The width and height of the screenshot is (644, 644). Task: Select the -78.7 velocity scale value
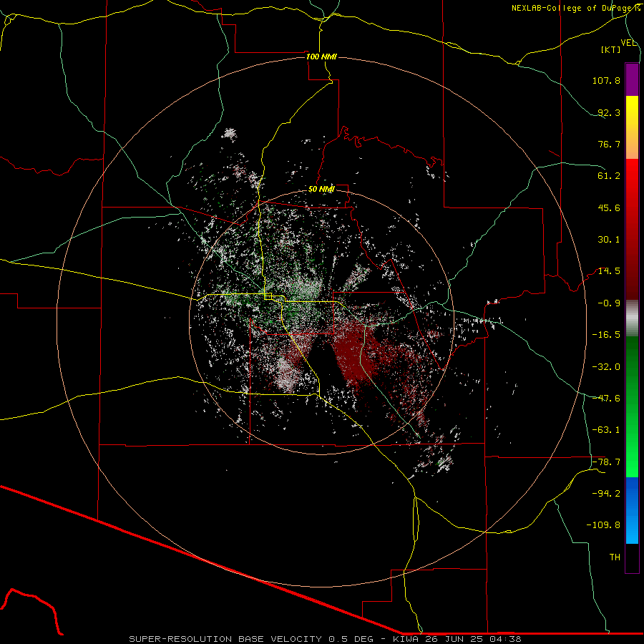[606, 462]
